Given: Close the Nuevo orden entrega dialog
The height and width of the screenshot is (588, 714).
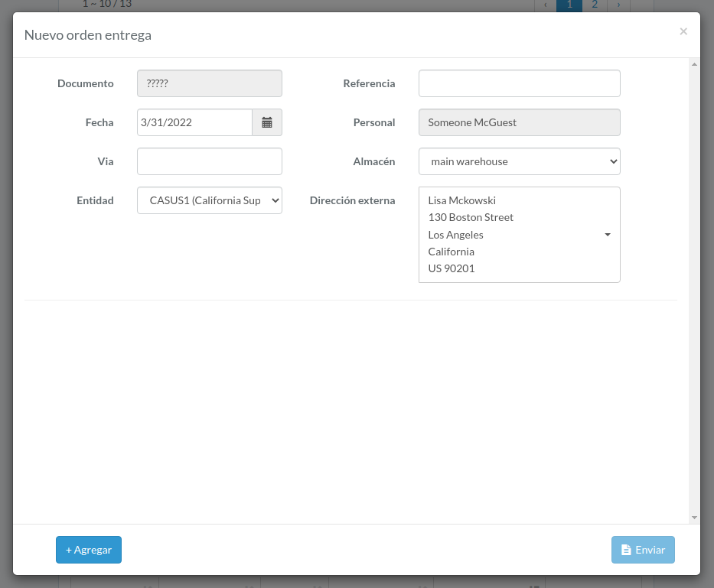Looking at the screenshot, I should click(683, 31).
